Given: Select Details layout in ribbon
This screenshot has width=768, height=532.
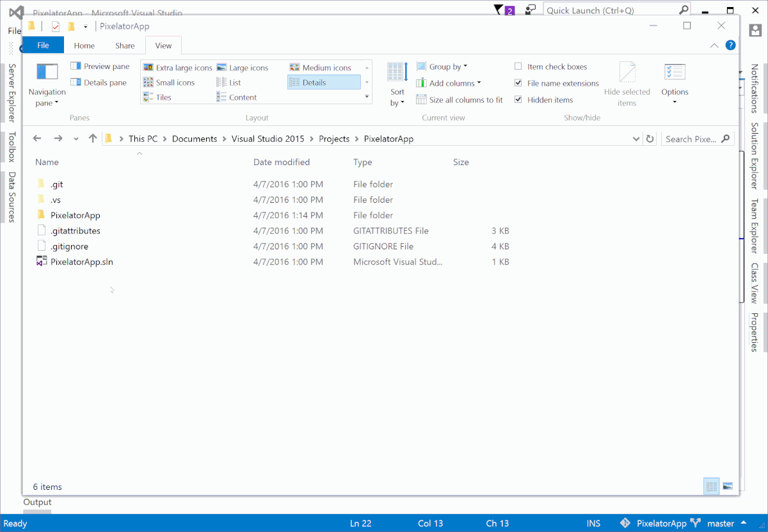Looking at the screenshot, I should [x=324, y=82].
